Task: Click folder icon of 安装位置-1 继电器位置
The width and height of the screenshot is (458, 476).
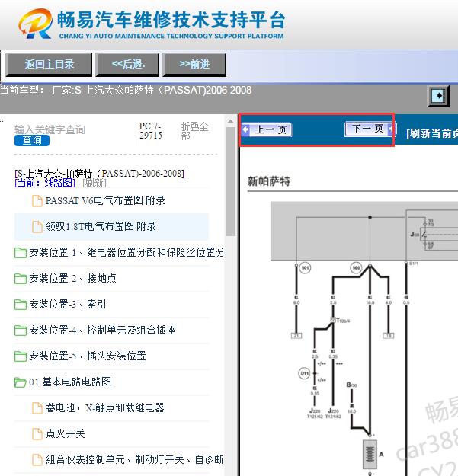Action: pyautogui.click(x=21, y=253)
